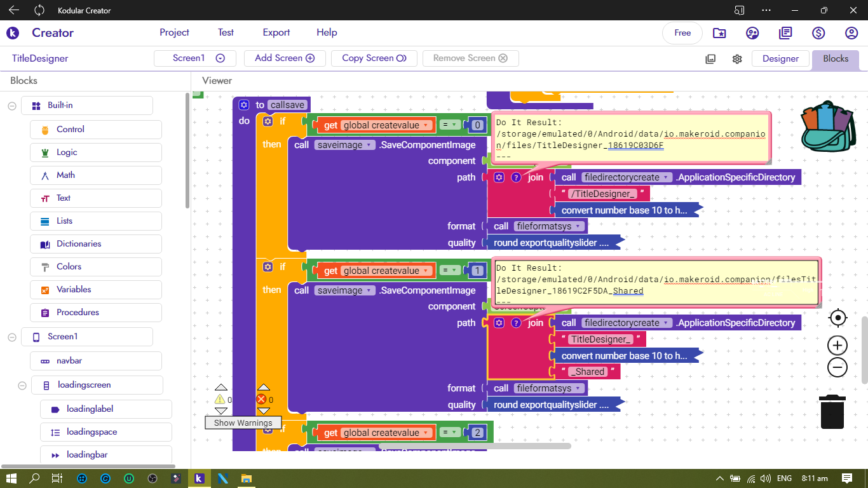Collapse the loadingscreen component node
The image size is (868, 488).
click(22, 385)
